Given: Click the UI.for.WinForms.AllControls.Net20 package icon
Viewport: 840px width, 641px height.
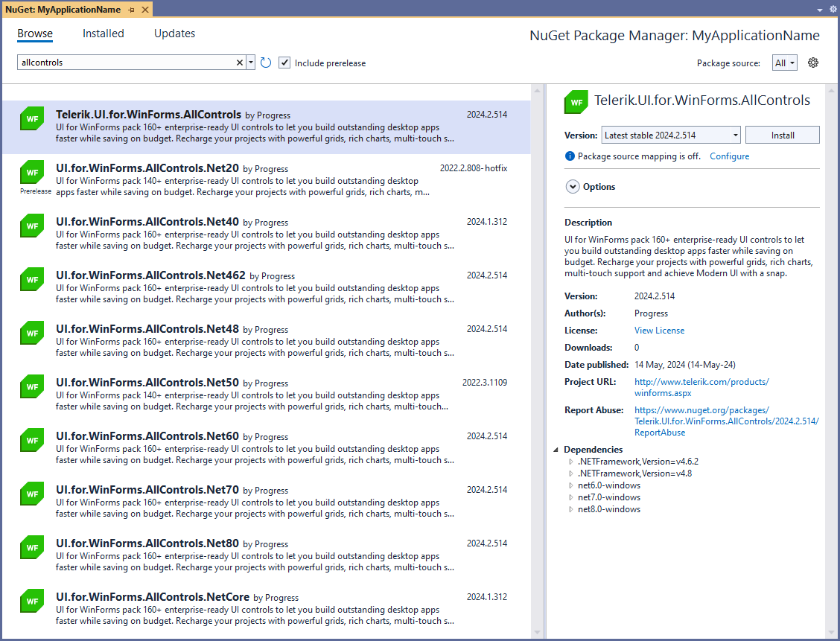Looking at the screenshot, I should tap(32, 172).
